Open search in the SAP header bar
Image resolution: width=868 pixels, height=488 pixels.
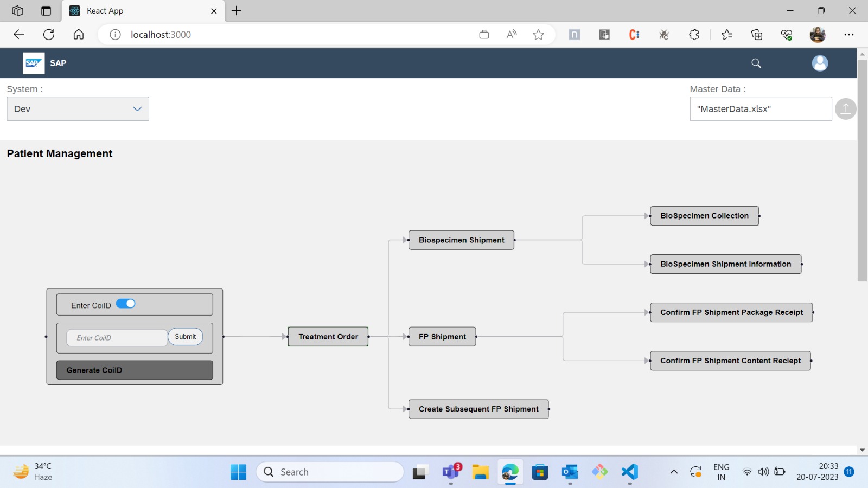tap(756, 63)
